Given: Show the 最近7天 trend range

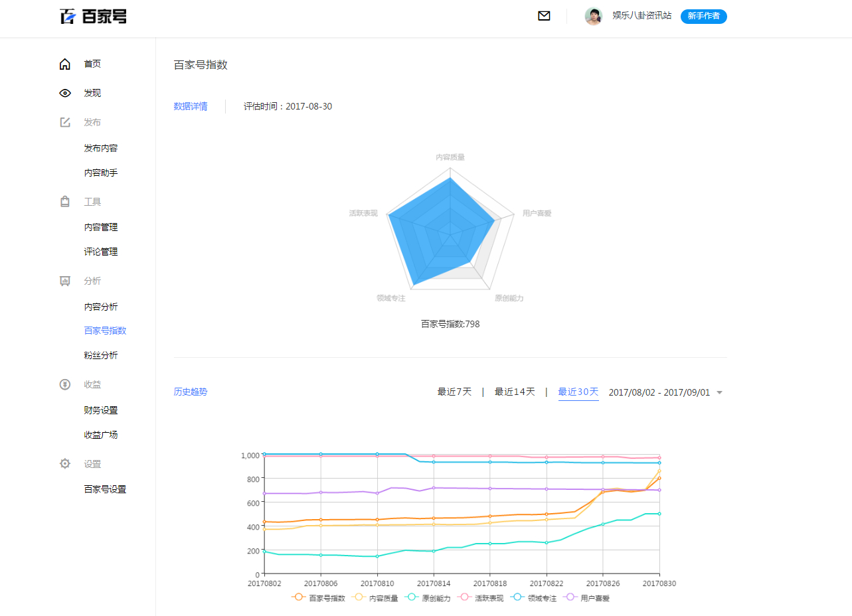Looking at the screenshot, I should tap(454, 392).
